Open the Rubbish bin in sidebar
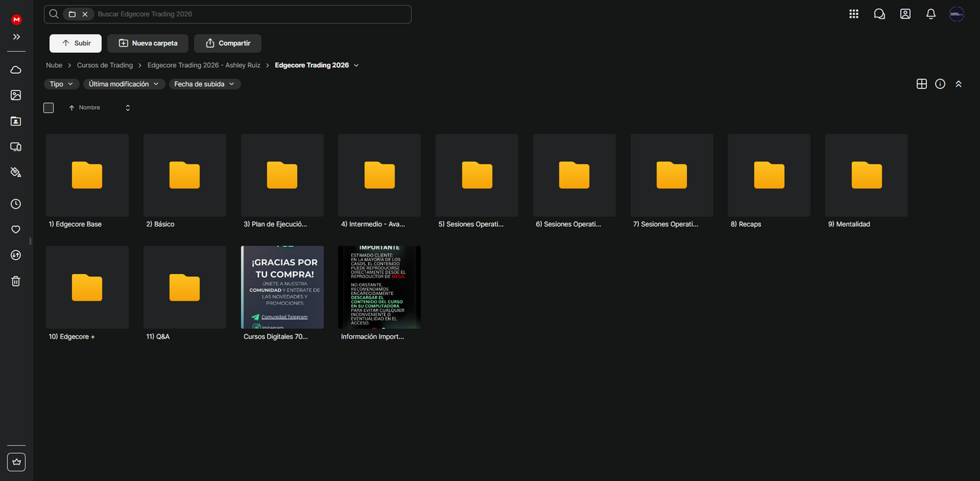Image resolution: width=980 pixels, height=481 pixels. 16,281
